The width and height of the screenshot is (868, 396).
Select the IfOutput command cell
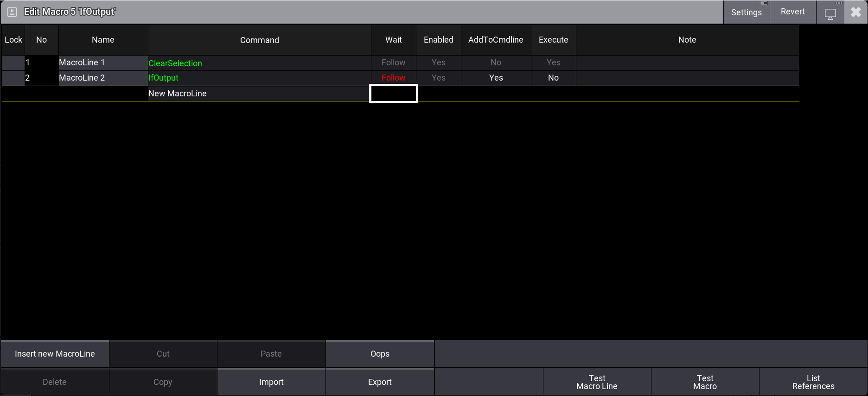(x=259, y=78)
